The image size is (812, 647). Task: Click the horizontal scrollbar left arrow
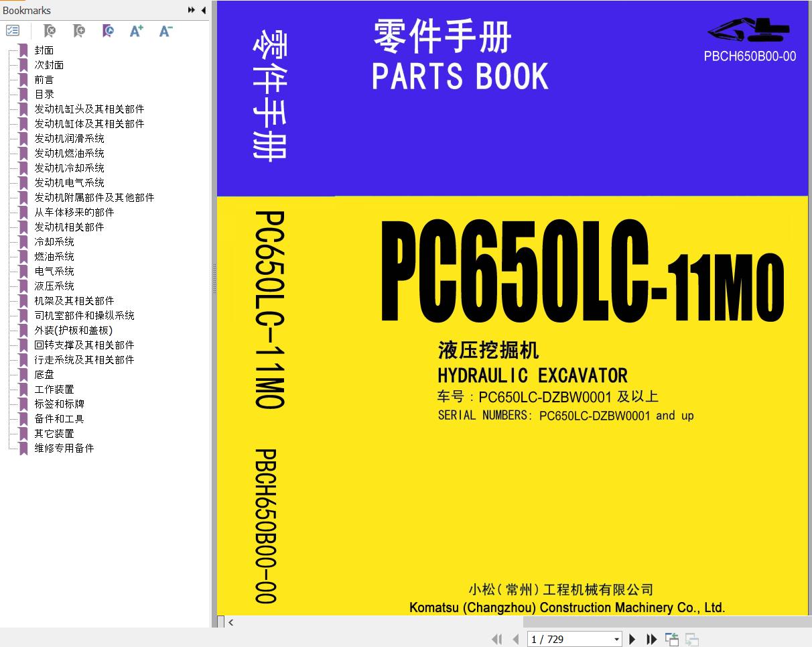231,622
